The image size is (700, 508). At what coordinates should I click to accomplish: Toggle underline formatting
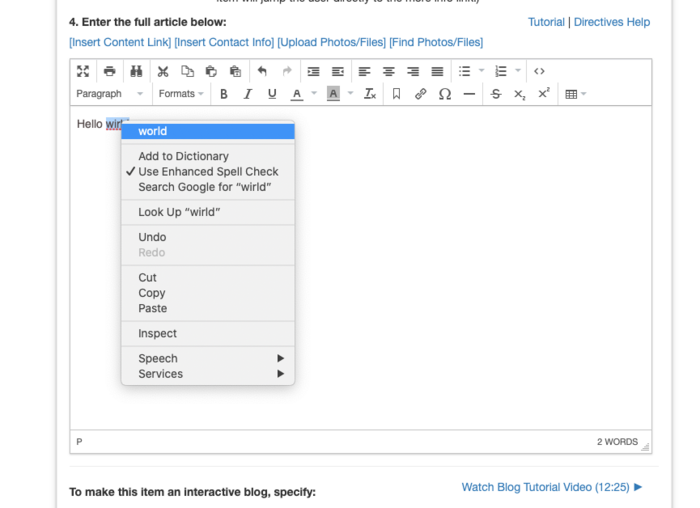coord(272,94)
